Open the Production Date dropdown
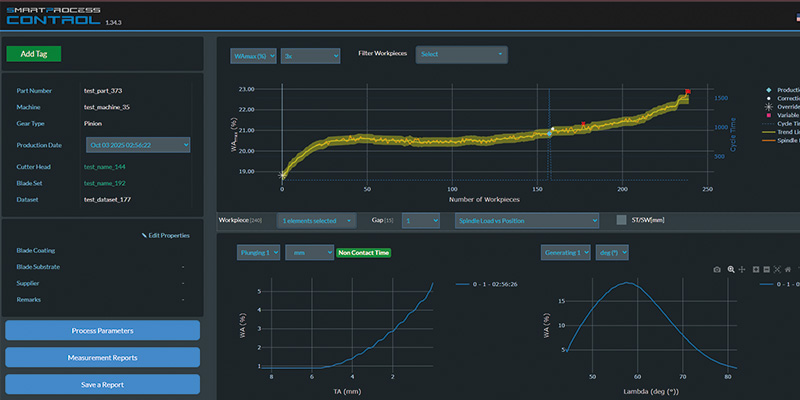The height and width of the screenshot is (400, 800). [x=138, y=145]
